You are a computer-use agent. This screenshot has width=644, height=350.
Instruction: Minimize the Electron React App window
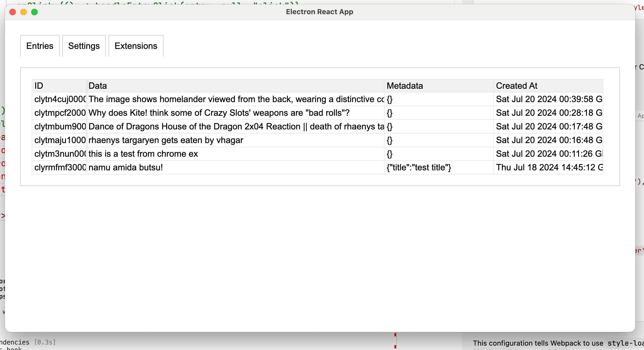pos(24,12)
